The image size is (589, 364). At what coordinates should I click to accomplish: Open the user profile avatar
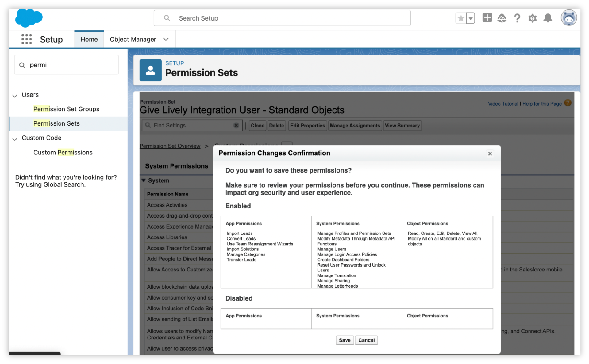coord(568,18)
